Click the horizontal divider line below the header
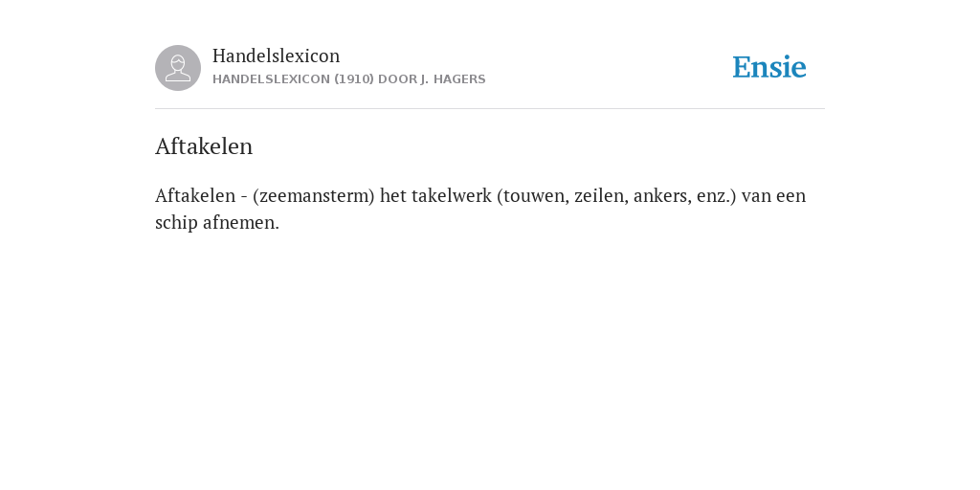This screenshot has width=980, height=490. coord(490,109)
